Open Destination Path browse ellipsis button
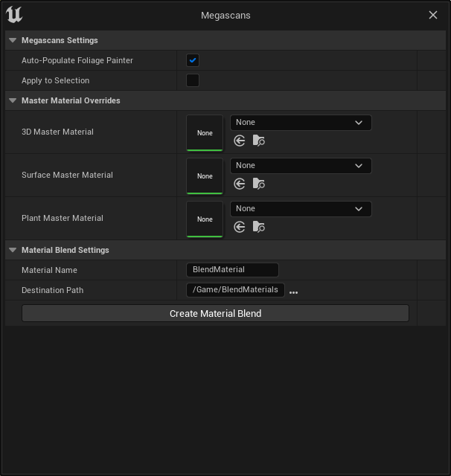The height and width of the screenshot is (476, 451). (293, 292)
